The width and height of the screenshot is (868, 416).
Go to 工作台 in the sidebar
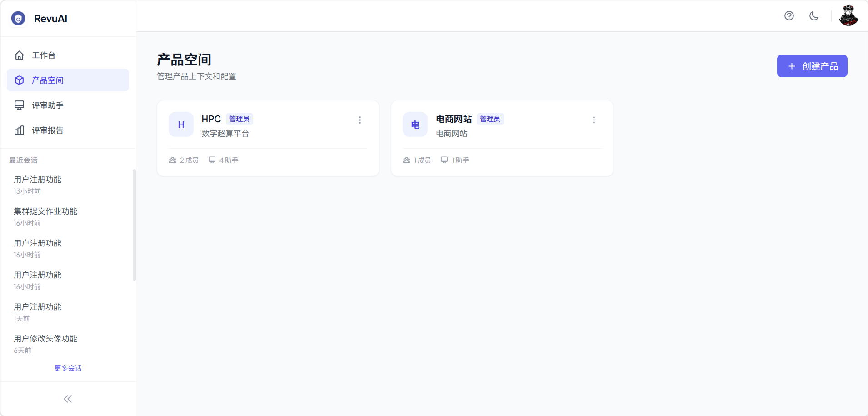(x=68, y=55)
